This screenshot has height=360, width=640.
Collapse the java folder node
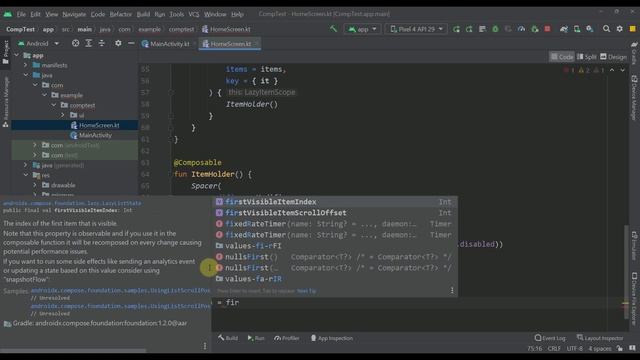[x=26, y=75]
